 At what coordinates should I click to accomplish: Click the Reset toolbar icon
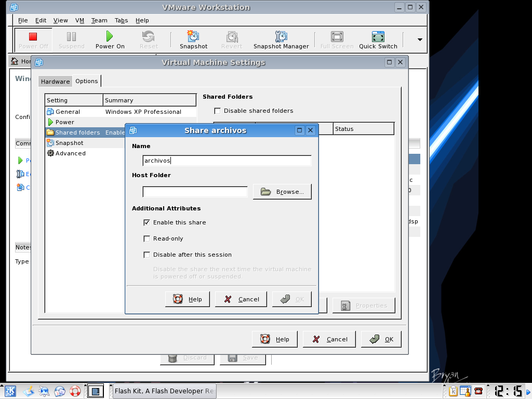tap(149, 40)
